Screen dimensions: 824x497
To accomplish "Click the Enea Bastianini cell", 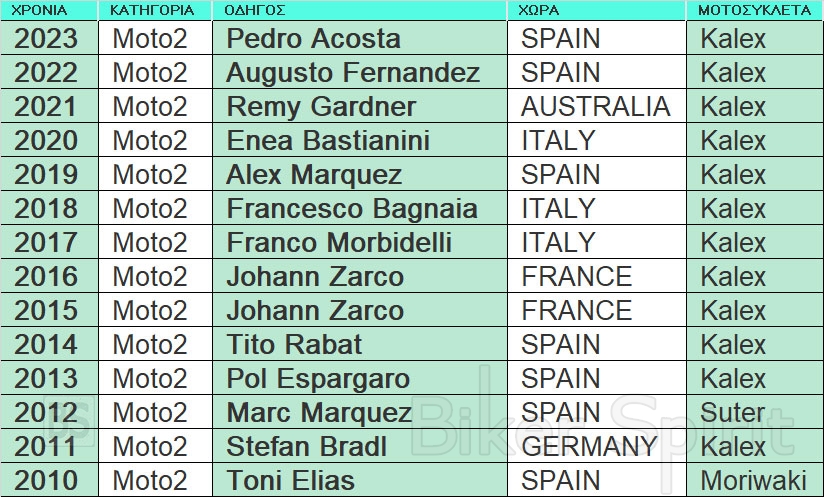I will tap(327, 141).
